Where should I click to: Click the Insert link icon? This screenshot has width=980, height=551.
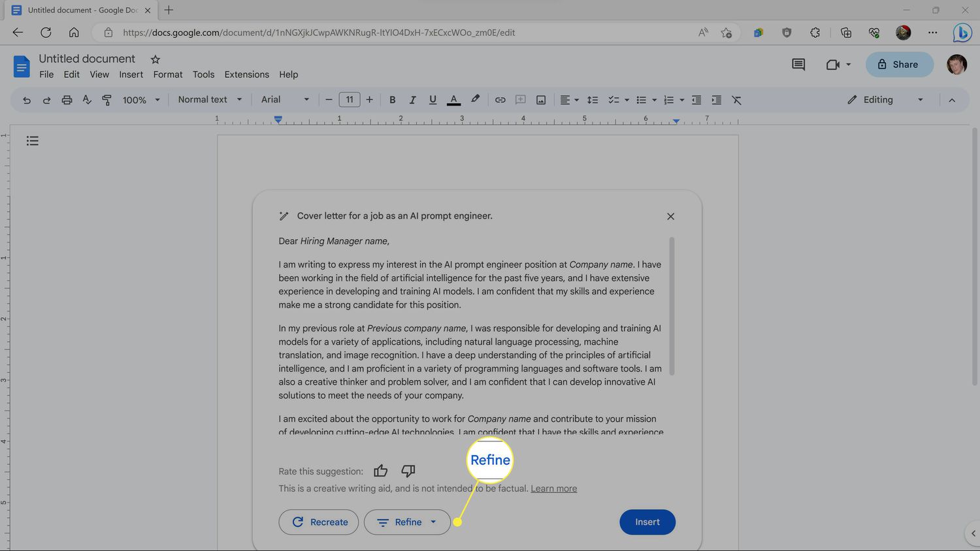point(500,100)
